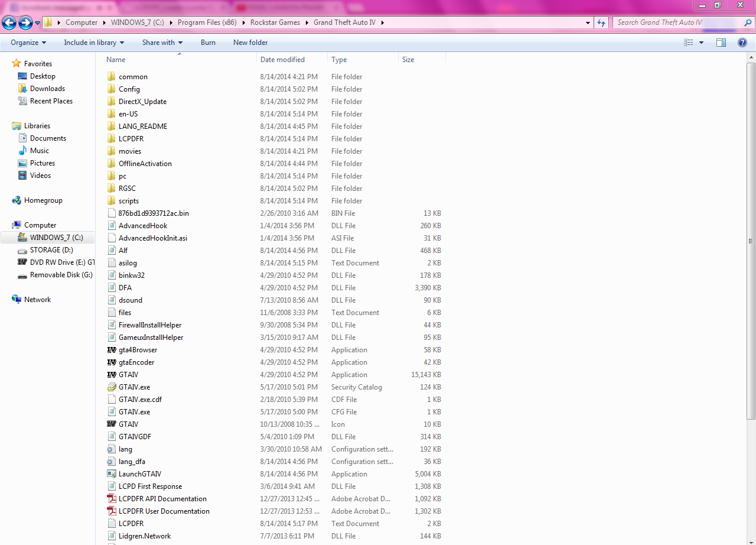Image resolution: width=756 pixels, height=545 pixels.
Task: Select the asilog text document icon
Action: click(112, 263)
